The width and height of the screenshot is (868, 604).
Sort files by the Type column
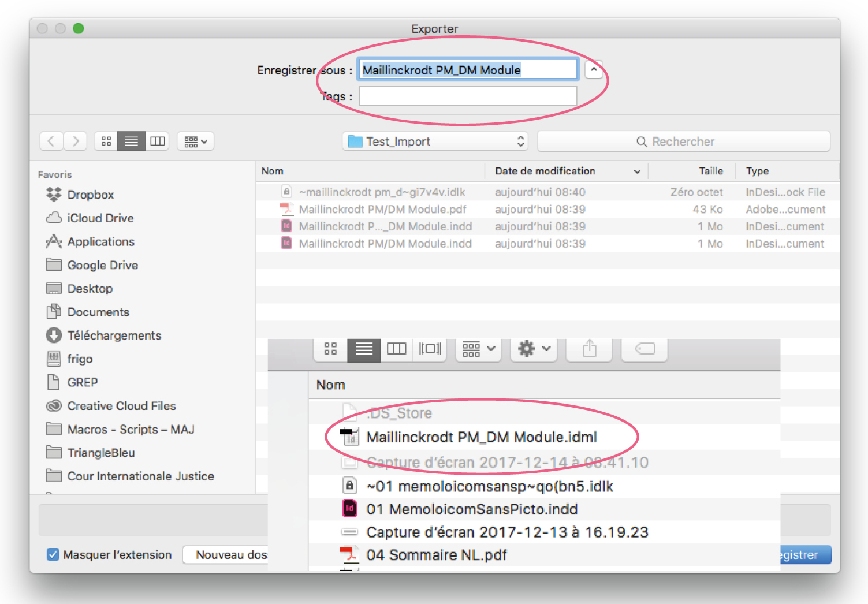[788, 171]
